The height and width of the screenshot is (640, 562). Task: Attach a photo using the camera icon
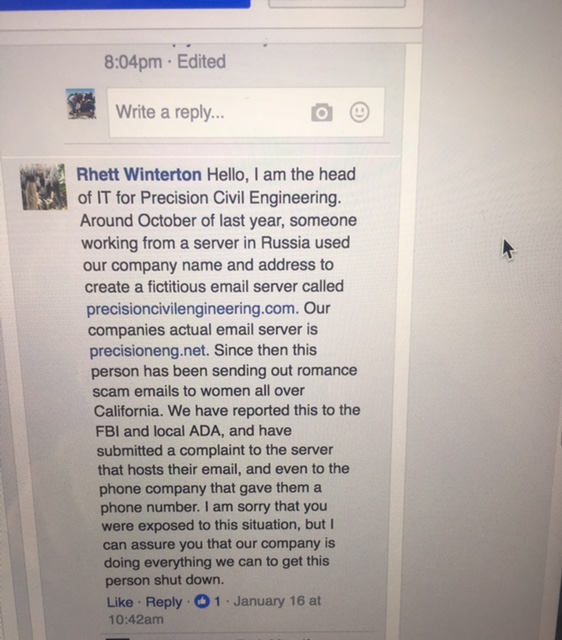(x=322, y=113)
